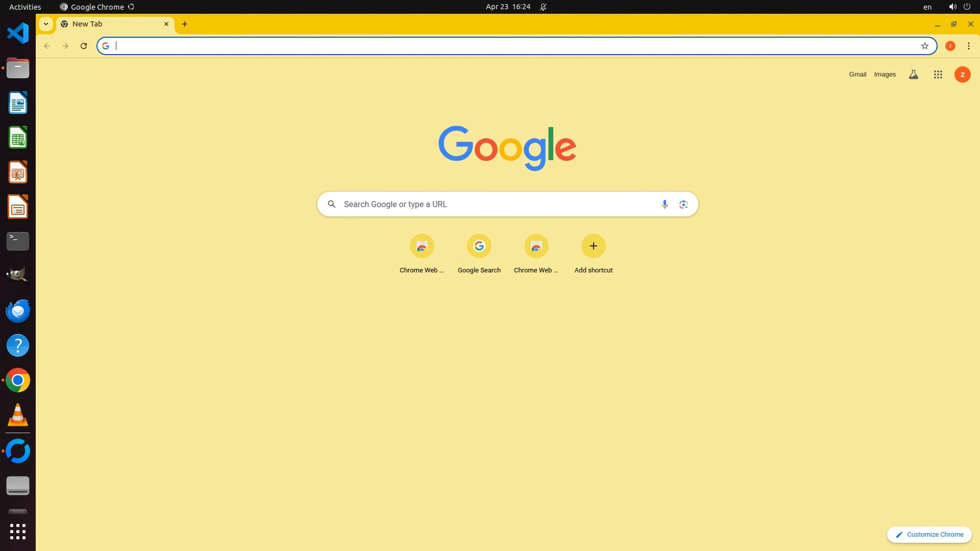
Task: Open a new tab with plus button
Action: point(185,24)
